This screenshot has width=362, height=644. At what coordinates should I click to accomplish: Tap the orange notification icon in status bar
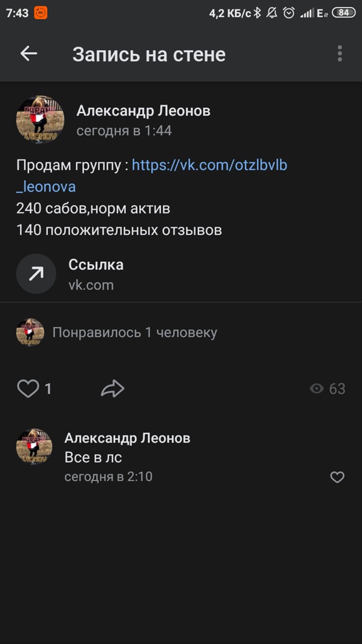[x=41, y=13]
